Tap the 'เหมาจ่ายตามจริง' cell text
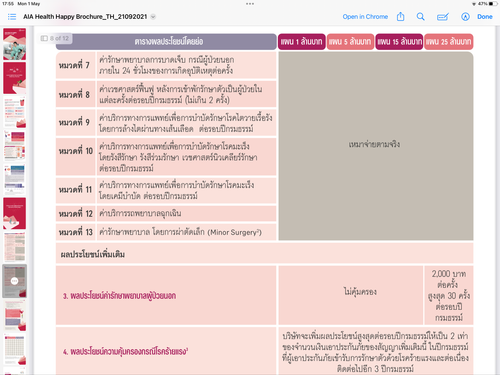Screen dimensions: 500x375 pyautogui.click(x=374, y=144)
